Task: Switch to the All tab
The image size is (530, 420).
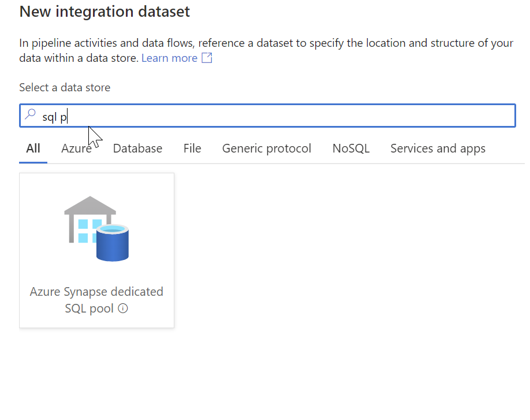Action: coord(33,148)
